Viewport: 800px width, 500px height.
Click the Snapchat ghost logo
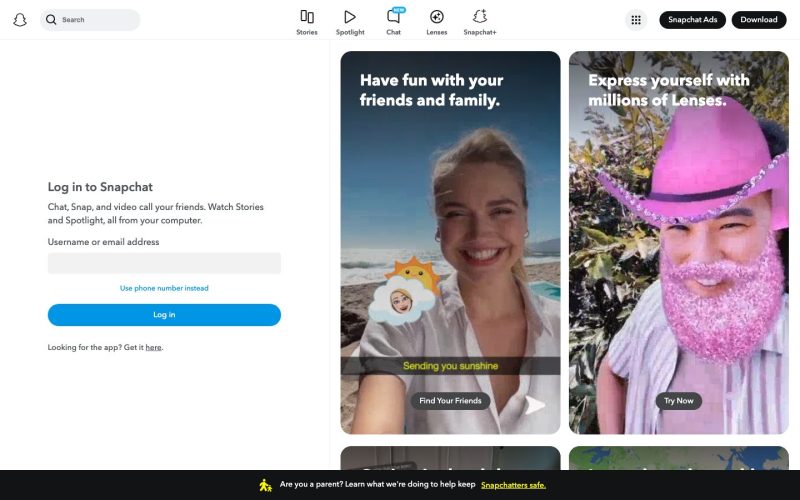coord(20,20)
